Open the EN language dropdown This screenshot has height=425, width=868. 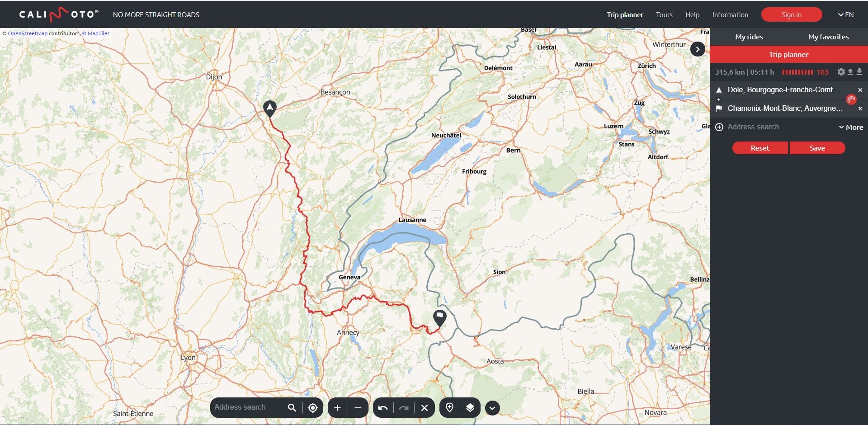pos(846,14)
